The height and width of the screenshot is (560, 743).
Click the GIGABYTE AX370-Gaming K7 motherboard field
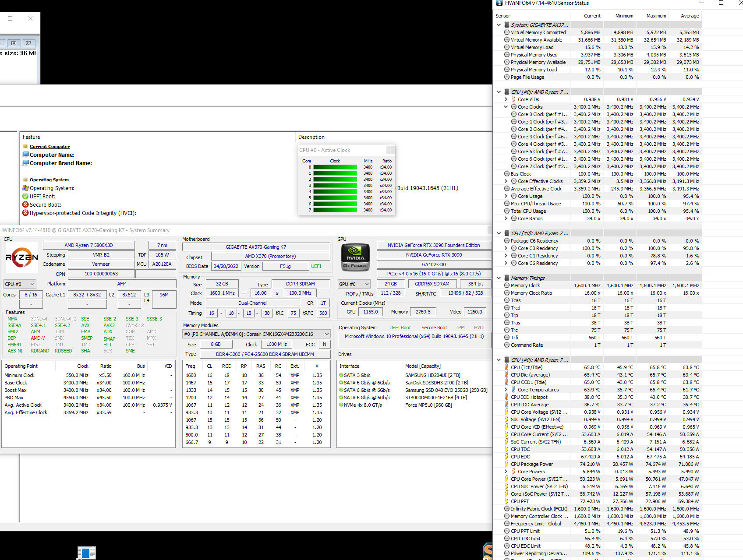pos(256,247)
